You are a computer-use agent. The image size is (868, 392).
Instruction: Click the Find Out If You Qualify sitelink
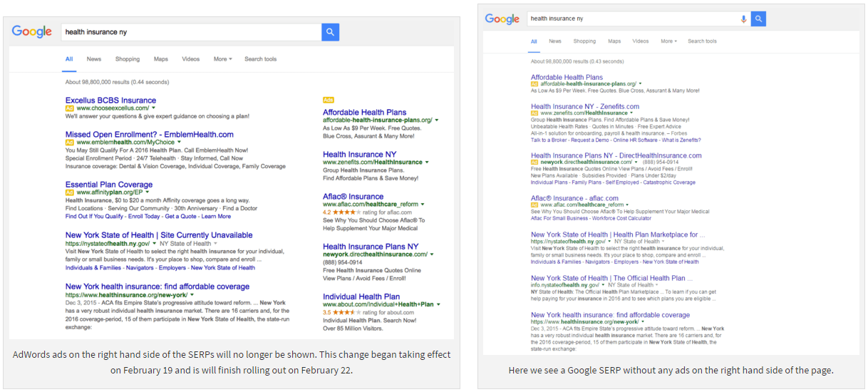(x=93, y=216)
